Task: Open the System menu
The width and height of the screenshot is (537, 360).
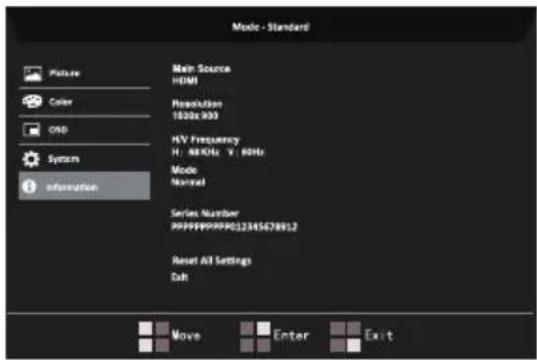Action: pyautogui.click(x=85, y=159)
